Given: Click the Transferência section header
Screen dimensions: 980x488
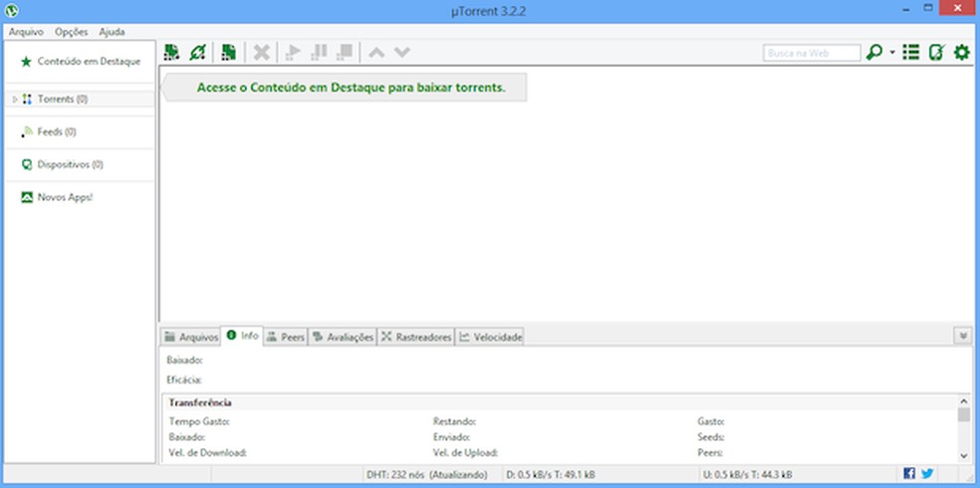Looking at the screenshot, I should (200, 402).
